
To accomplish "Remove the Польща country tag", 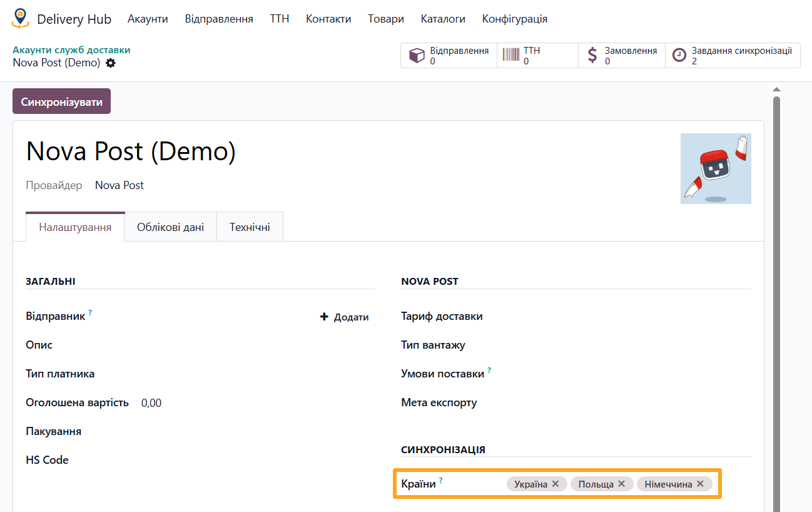I will [621, 484].
